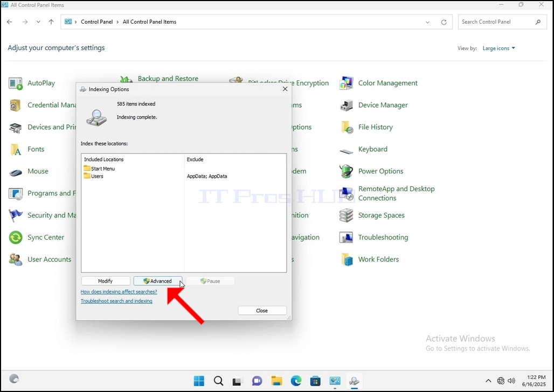Select Users folder in Included Locations

point(94,176)
